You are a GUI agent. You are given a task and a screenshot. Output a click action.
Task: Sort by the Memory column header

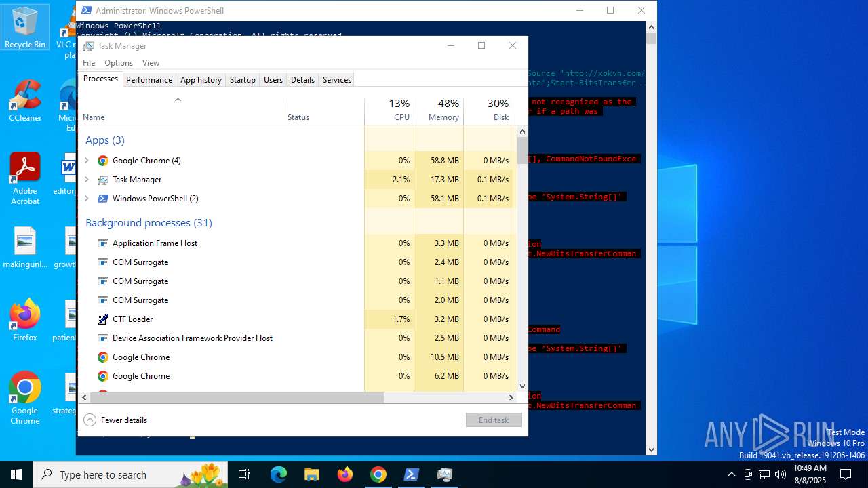(439, 112)
